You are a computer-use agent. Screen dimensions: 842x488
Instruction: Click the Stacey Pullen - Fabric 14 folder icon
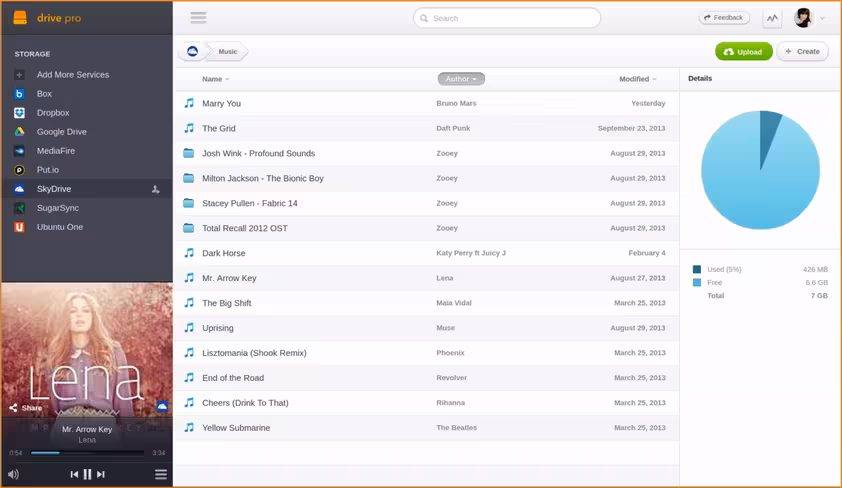[188, 203]
